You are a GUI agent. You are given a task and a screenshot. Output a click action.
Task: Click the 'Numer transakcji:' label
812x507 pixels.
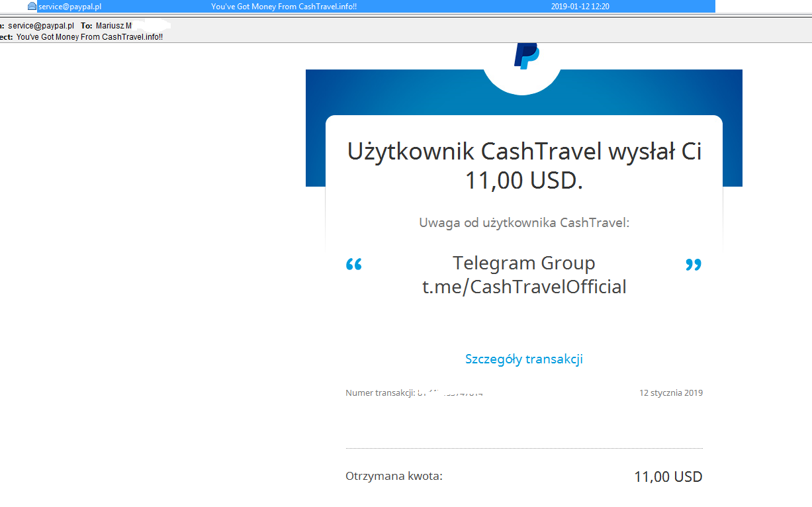[380, 393]
